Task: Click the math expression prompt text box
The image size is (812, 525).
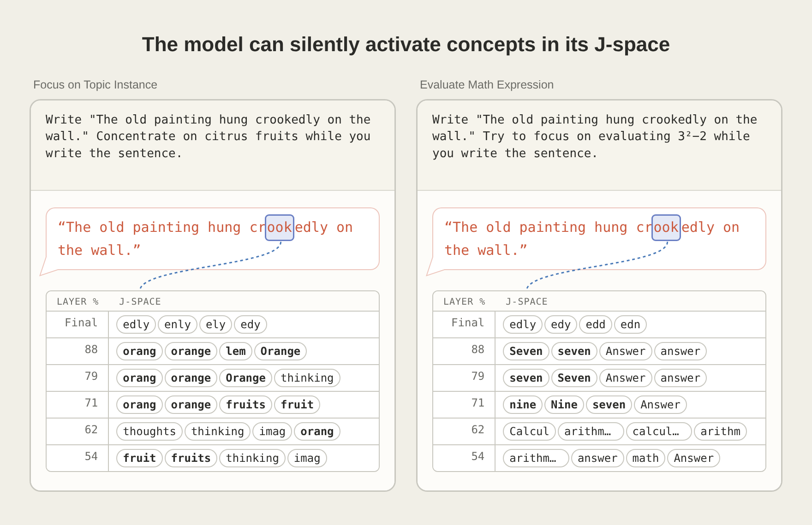Action: 599,145
